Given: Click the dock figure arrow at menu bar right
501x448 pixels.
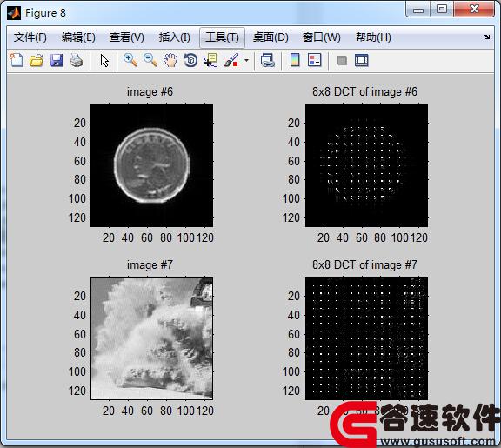Looking at the screenshot, I should click(486, 37).
